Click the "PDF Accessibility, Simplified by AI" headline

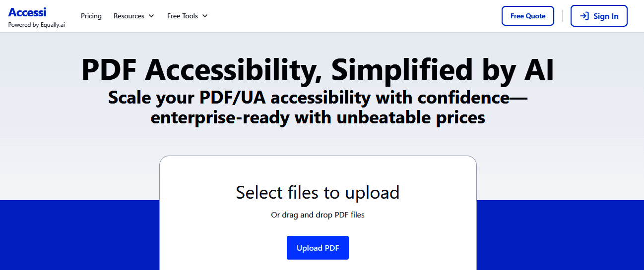(318, 70)
